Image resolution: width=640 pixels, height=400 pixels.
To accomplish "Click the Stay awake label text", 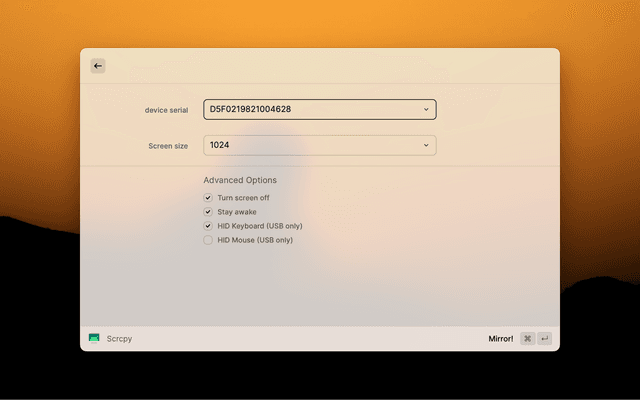I will point(237,212).
